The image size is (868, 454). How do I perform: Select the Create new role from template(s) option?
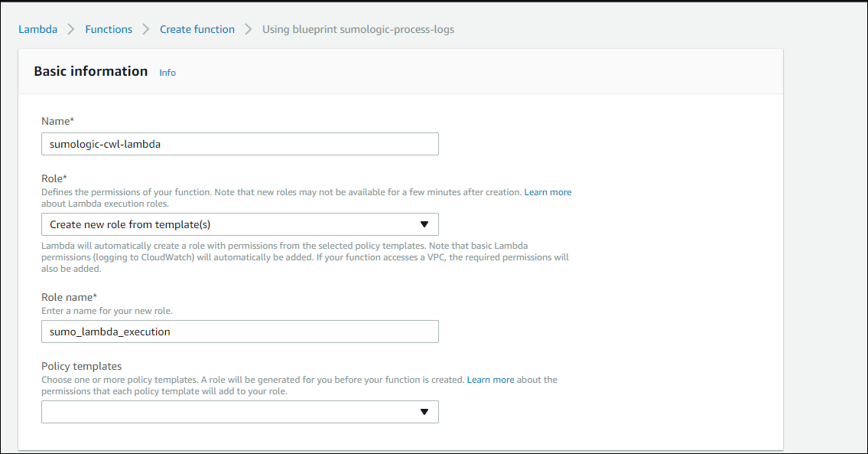[239, 224]
